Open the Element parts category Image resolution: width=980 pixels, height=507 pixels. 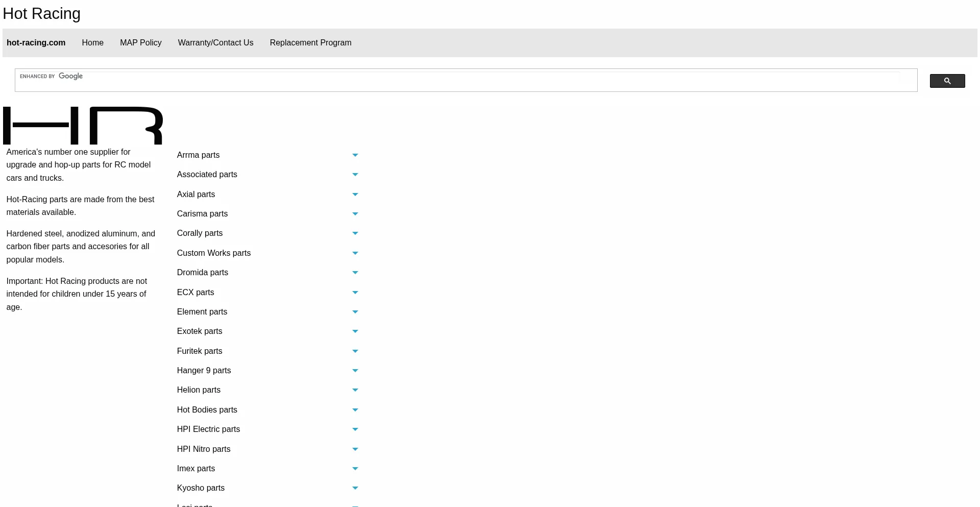click(x=202, y=312)
